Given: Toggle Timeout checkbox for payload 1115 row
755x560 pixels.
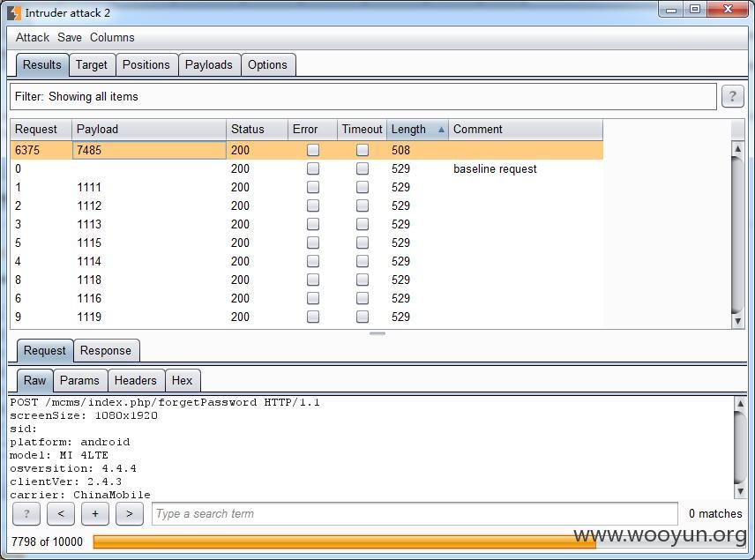Looking at the screenshot, I should pos(363,243).
